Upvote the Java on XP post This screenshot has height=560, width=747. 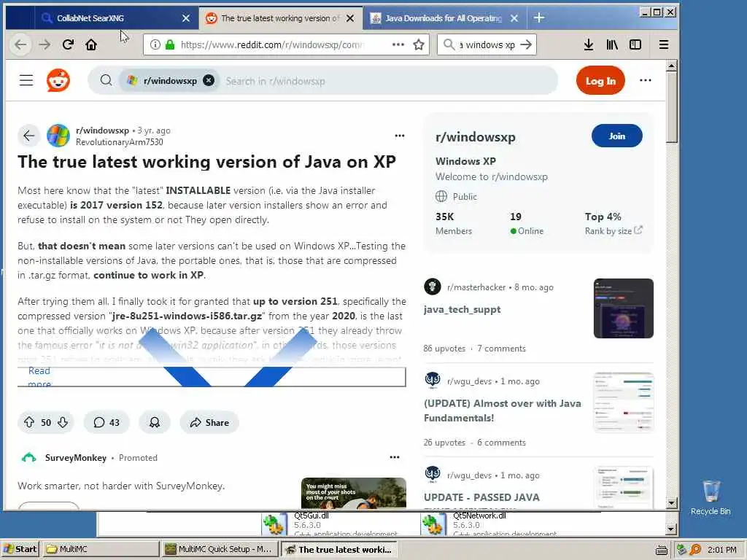tap(29, 422)
